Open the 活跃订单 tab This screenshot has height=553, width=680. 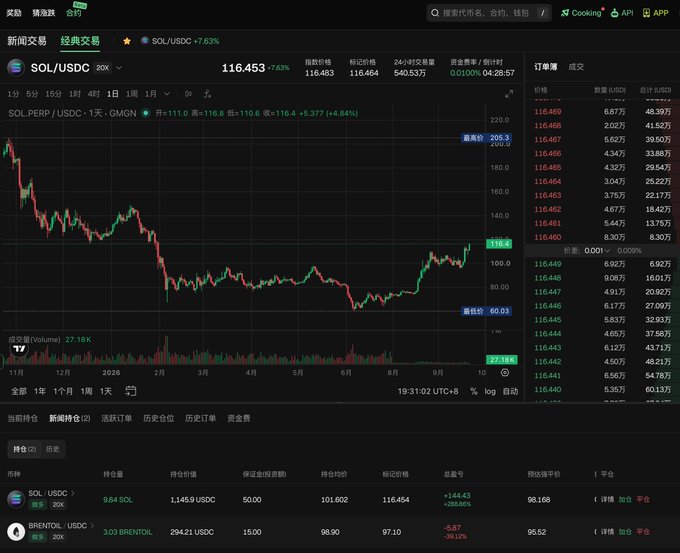point(117,418)
